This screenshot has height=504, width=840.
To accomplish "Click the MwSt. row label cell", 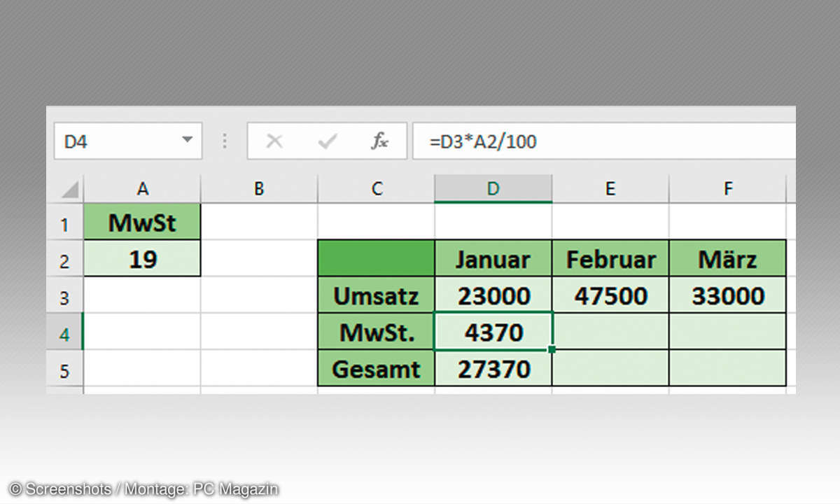I will tap(377, 332).
